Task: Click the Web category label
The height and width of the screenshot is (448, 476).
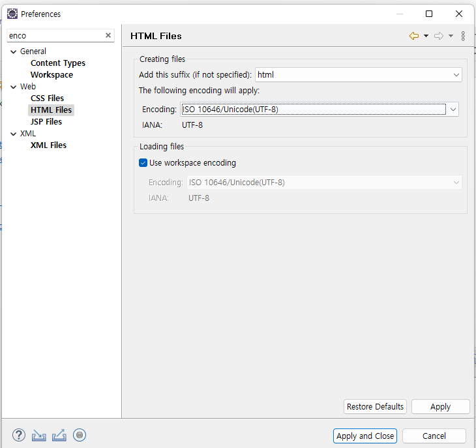Action: (x=28, y=87)
